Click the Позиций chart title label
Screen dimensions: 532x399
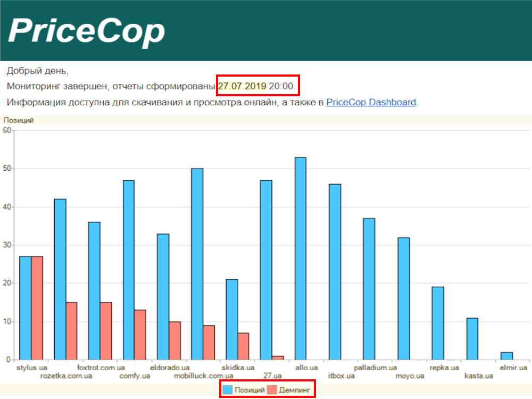click(19, 120)
